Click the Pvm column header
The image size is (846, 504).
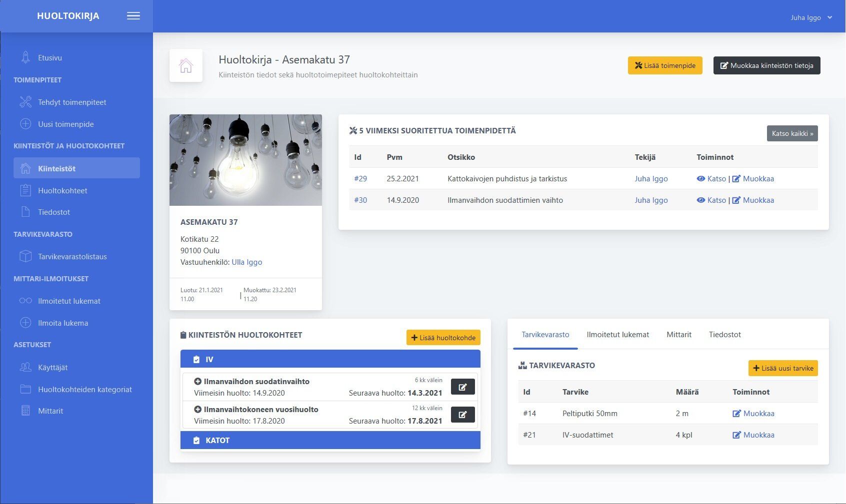click(394, 157)
